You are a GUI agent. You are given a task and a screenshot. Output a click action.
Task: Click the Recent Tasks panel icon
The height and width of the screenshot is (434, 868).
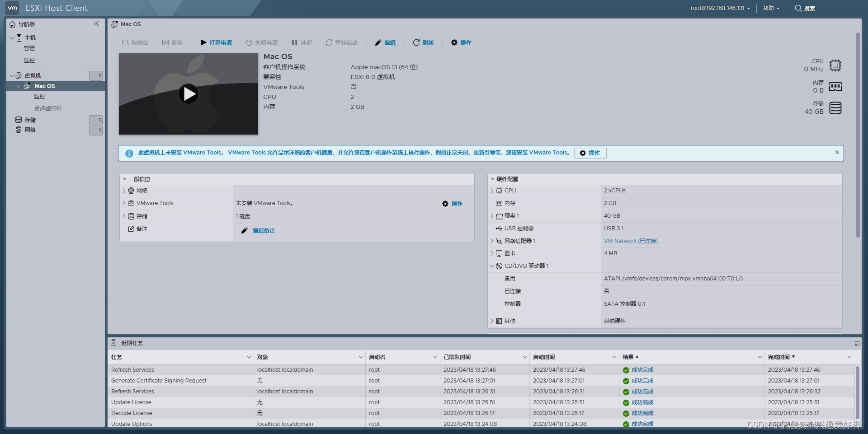click(114, 343)
